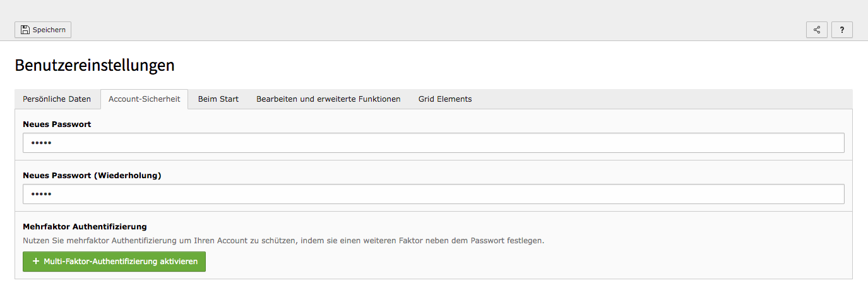This screenshot has height=297, width=868.
Task: Click the Neues Passwort (Wiederholung) label
Action: [x=92, y=176]
